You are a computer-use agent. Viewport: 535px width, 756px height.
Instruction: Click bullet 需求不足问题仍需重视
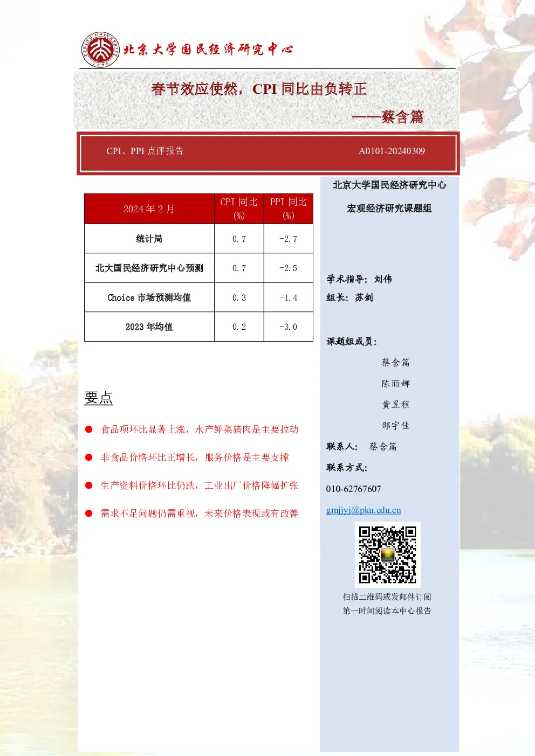coord(200,514)
